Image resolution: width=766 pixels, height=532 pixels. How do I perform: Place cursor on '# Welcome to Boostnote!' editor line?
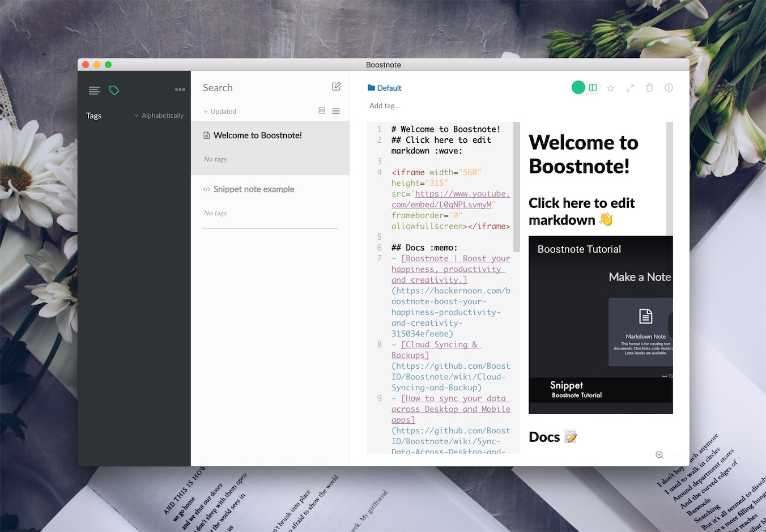coord(445,129)
